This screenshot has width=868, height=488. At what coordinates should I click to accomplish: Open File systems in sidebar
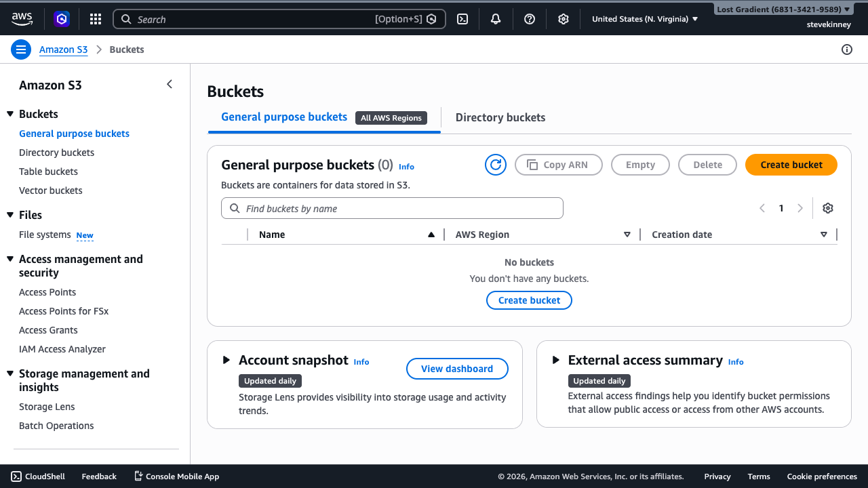45,235
